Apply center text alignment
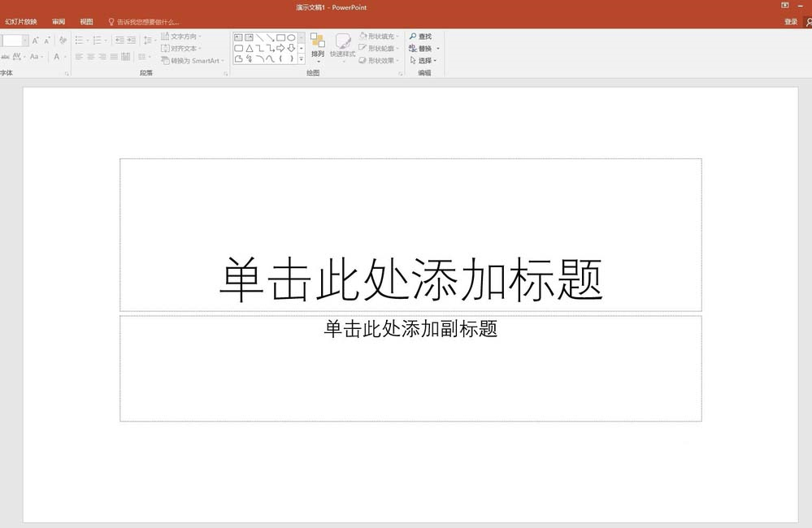The height and width of the screenshot is (528, 812). click(90, 56)
